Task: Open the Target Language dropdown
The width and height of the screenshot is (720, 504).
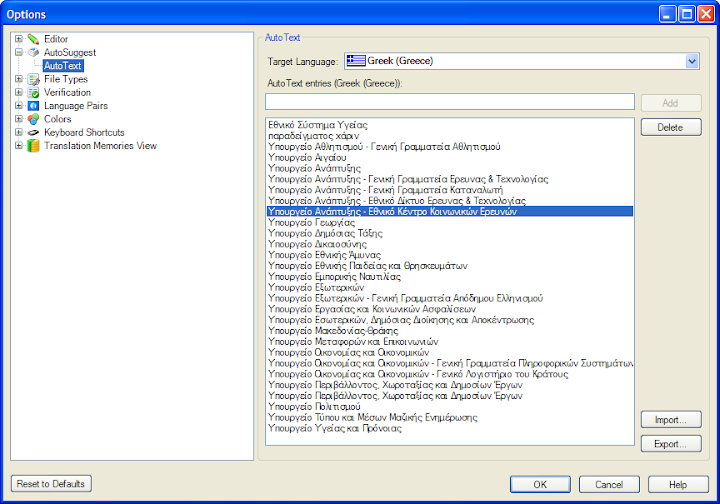Action: point(692,61)
